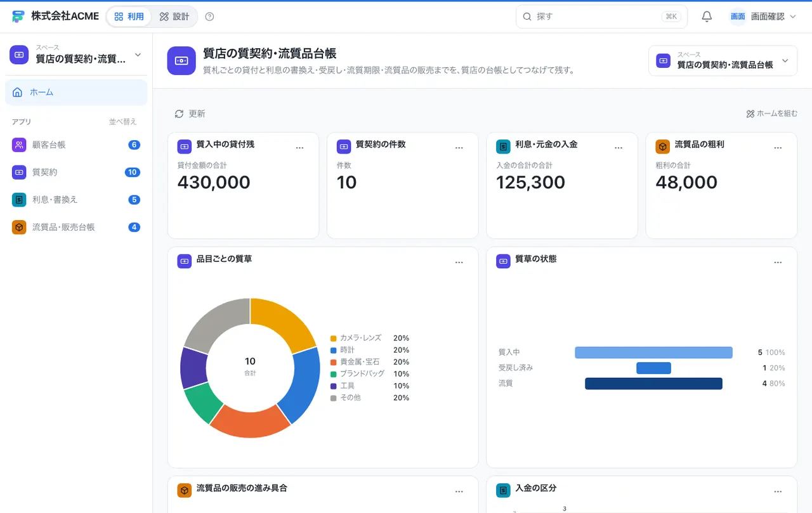Open the 利息・書換え app in sidebar
This screenshot has width=812, height=513.
click(76, 199)
